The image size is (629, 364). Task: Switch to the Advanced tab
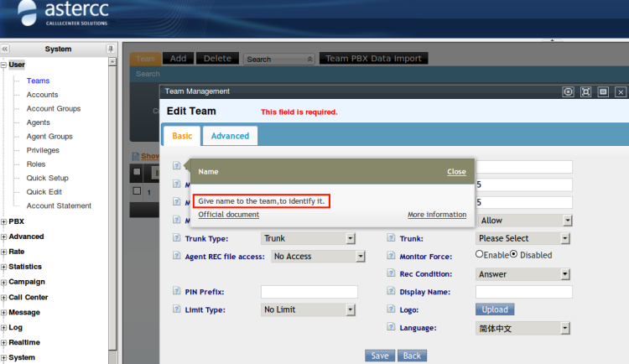coord(230,136)
